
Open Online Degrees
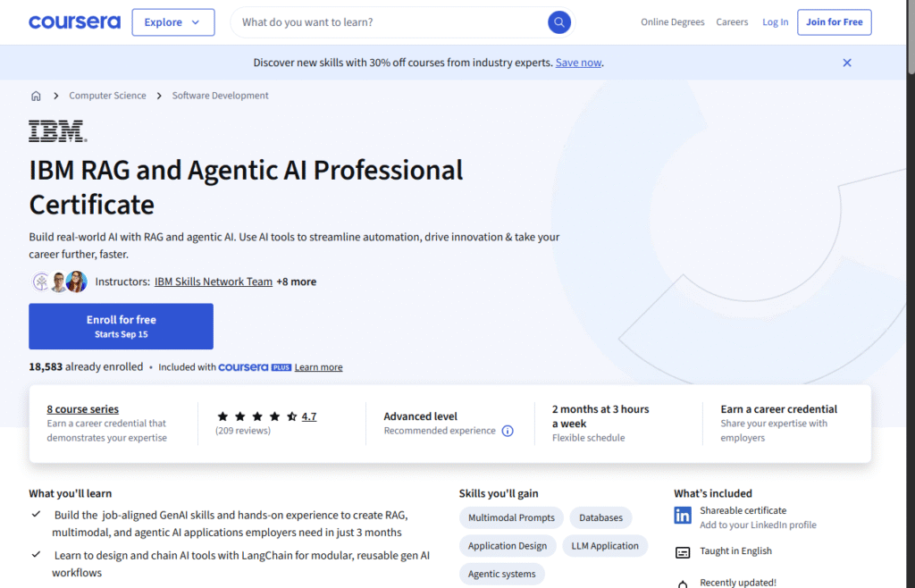point(672,22)
